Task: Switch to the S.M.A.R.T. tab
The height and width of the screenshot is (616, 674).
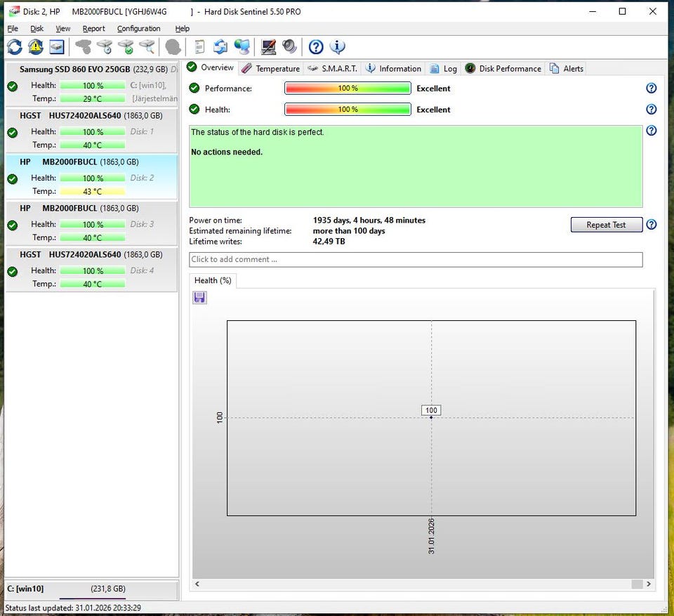Action: (333, 68)
